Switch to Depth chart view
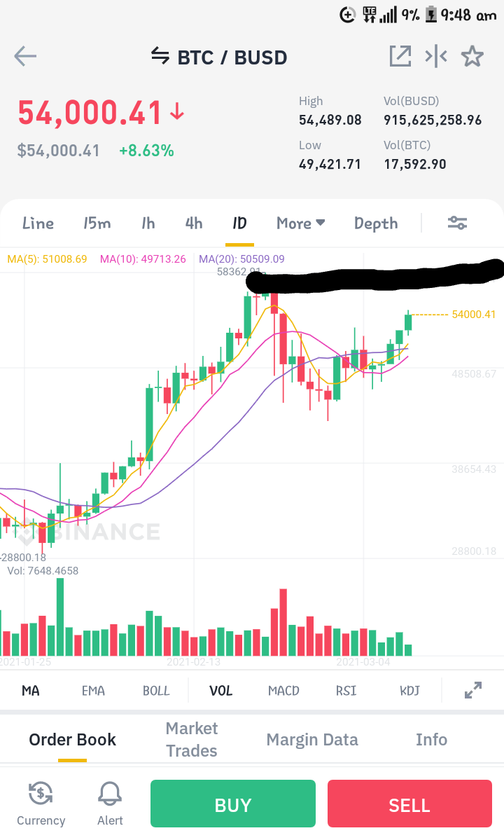This screenshot has height=840, width=504. tap(376, 223)
